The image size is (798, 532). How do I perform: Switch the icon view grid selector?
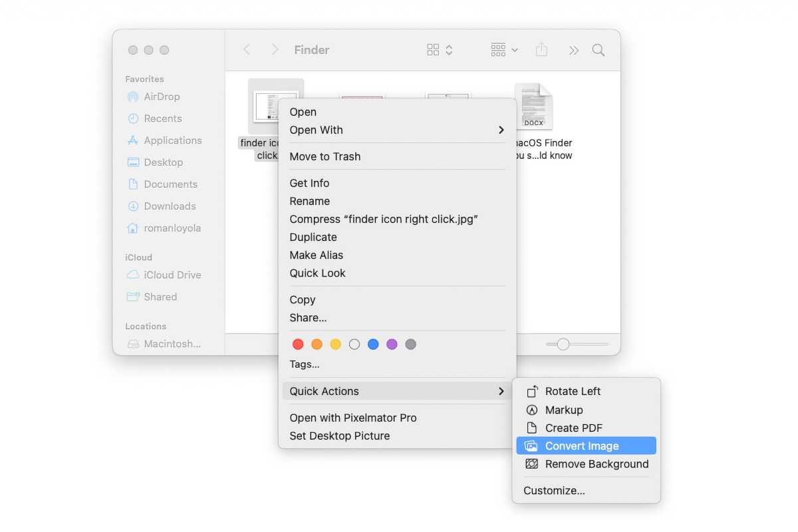click(x=440, y=50)
